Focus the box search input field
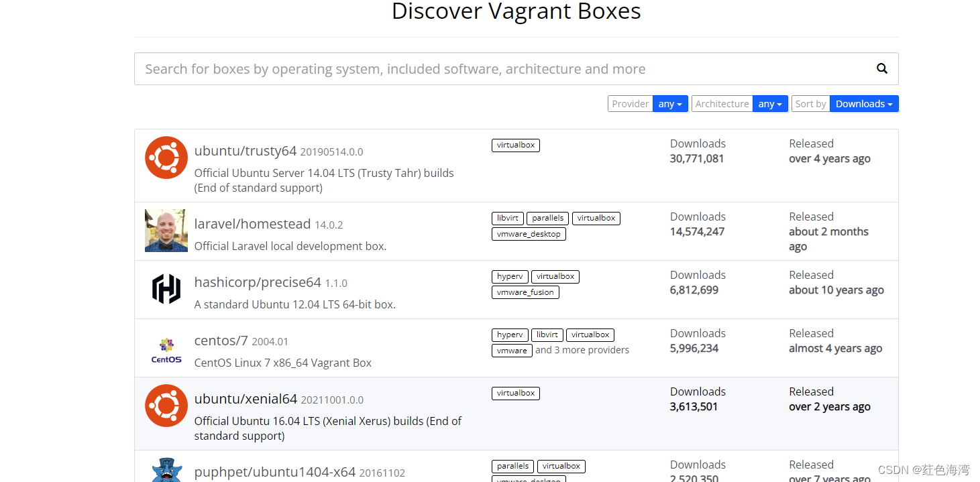The image size is (980, 482). [516, 69]
